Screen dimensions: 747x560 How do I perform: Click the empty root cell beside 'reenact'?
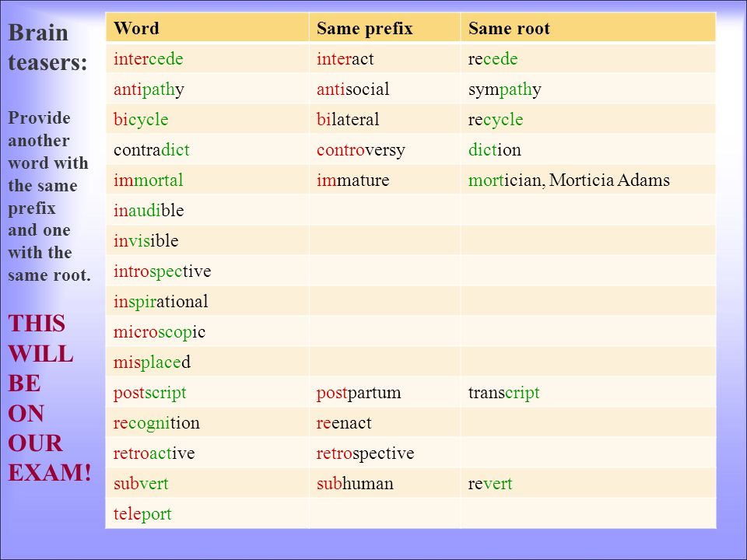click(x=588, y=422)
